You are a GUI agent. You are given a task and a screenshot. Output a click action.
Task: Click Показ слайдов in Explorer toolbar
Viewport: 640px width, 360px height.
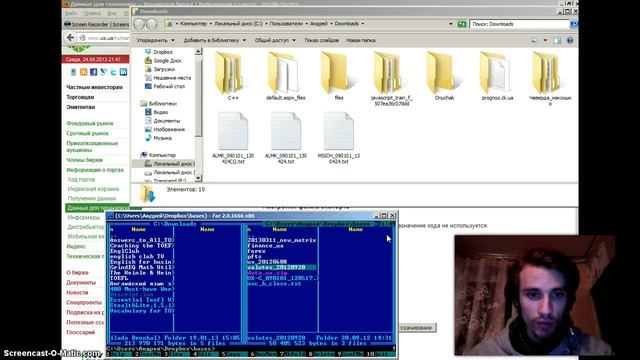(x=322, y=40)
